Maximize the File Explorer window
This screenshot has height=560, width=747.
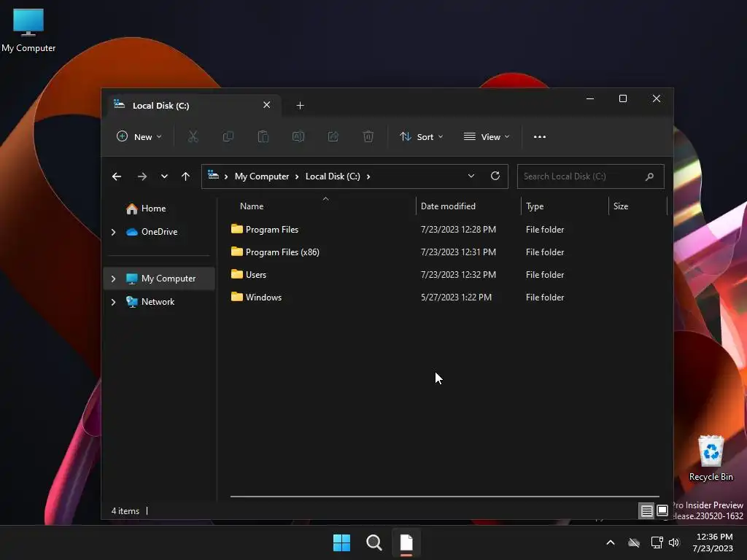pos(623,98)
